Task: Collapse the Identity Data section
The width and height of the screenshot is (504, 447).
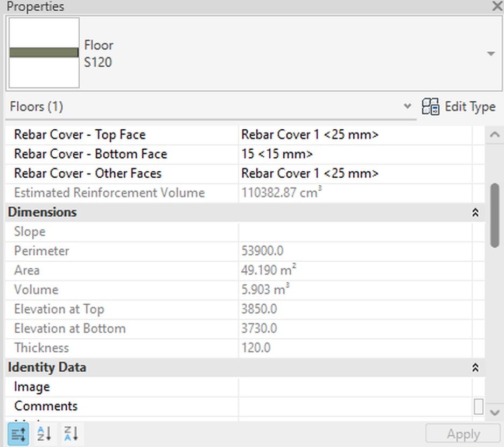Action: 475,367
